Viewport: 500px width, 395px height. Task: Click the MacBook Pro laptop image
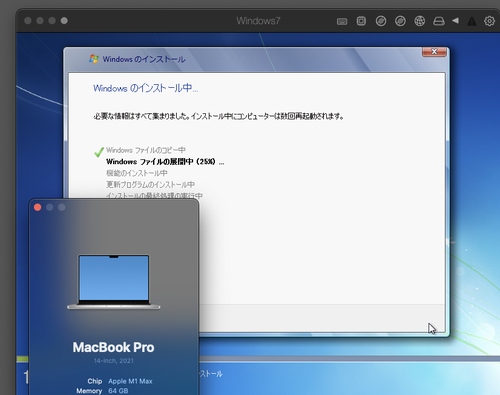[x=114, y=282]
